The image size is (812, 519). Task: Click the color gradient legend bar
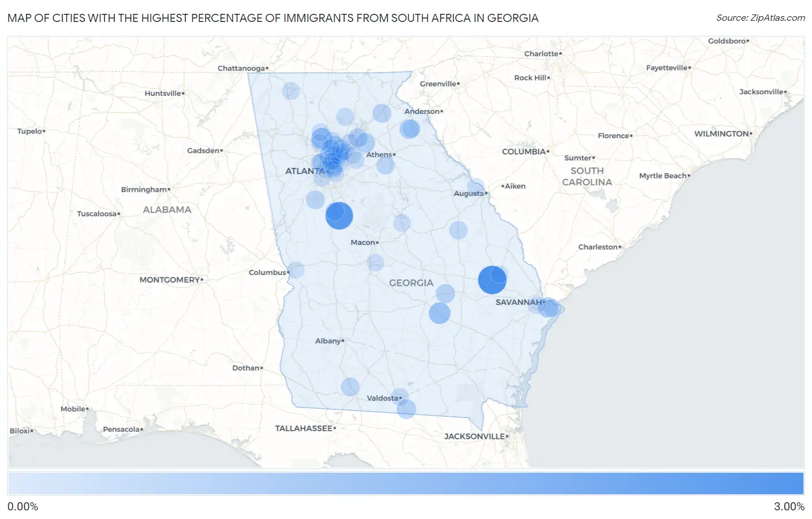pyautogui.click(x=405, y=484)
